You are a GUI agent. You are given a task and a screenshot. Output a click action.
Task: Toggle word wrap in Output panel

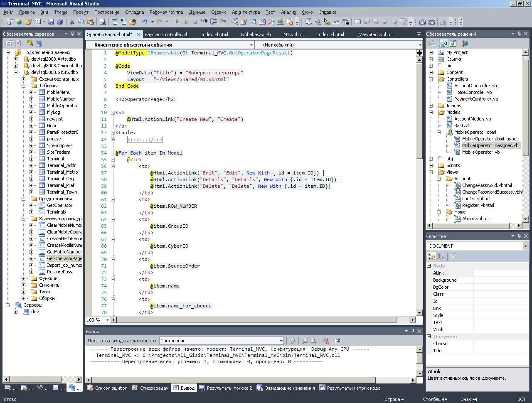(x=338, y=341)
